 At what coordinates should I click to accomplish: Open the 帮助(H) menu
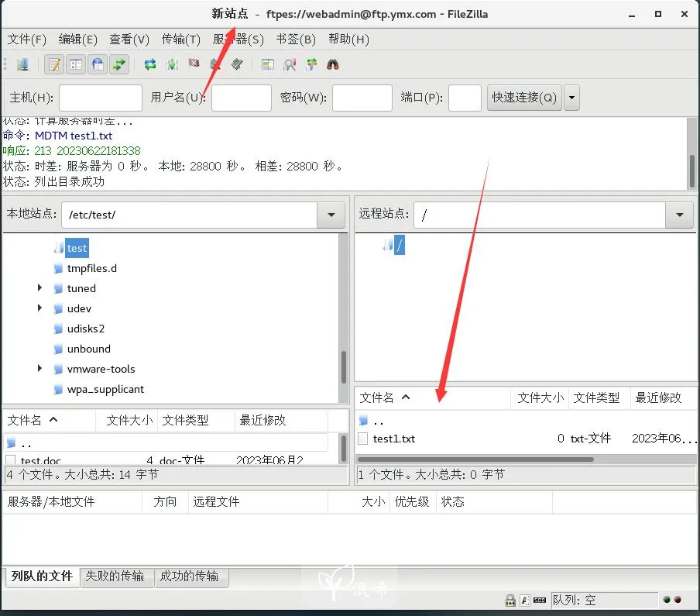(348, 40)
